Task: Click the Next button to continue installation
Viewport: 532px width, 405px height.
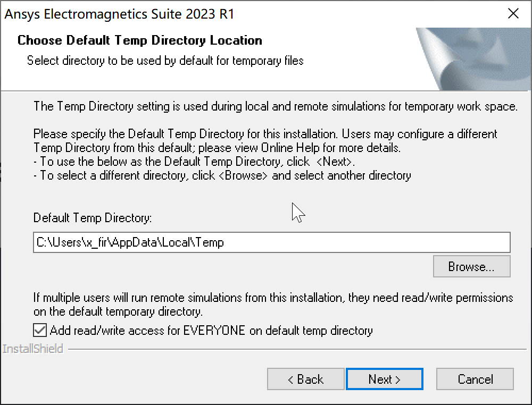Action: click(385, 379)
